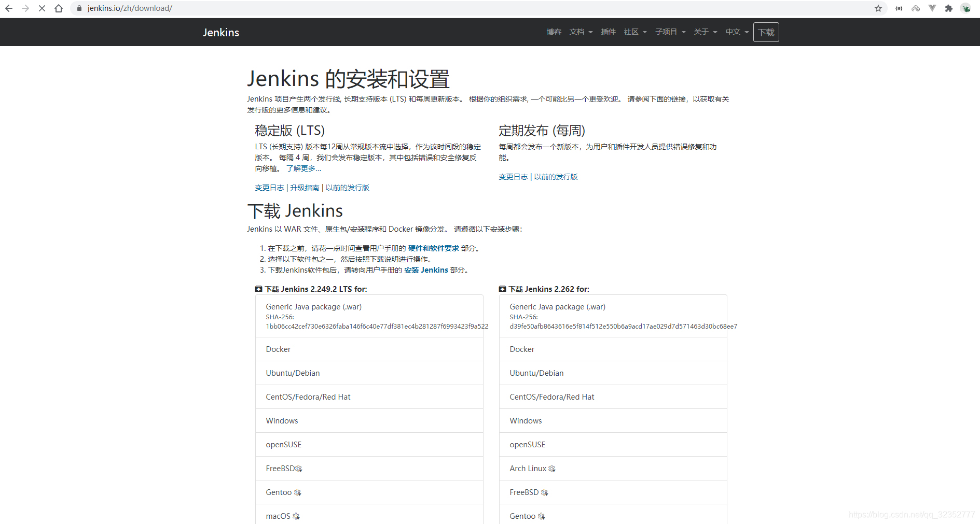Screen dimensions: 980x524
Task: Open the LTS 变更日志 link
Action: 269,188
